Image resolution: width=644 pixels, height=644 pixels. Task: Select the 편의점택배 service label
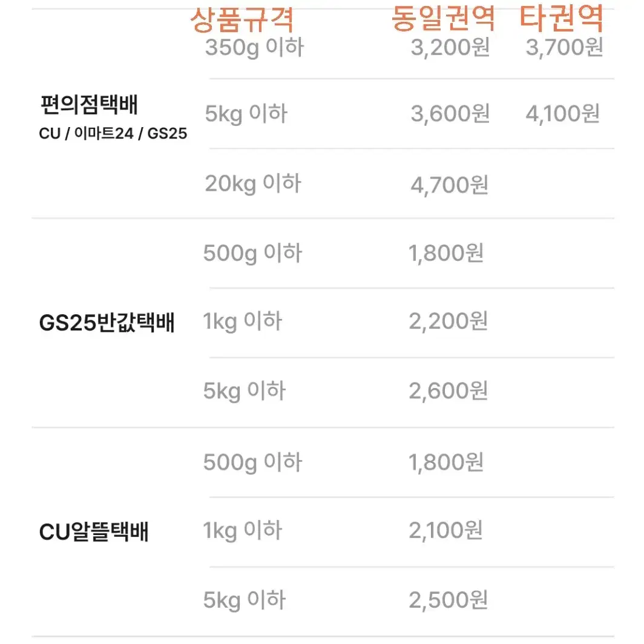point(89,104)
